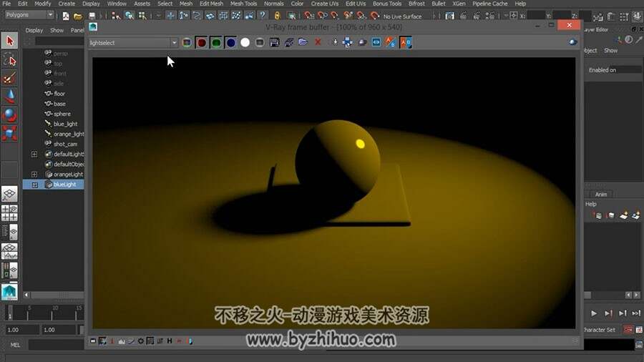
Task: Open the help question mark icon
Action: click(262, 16)
